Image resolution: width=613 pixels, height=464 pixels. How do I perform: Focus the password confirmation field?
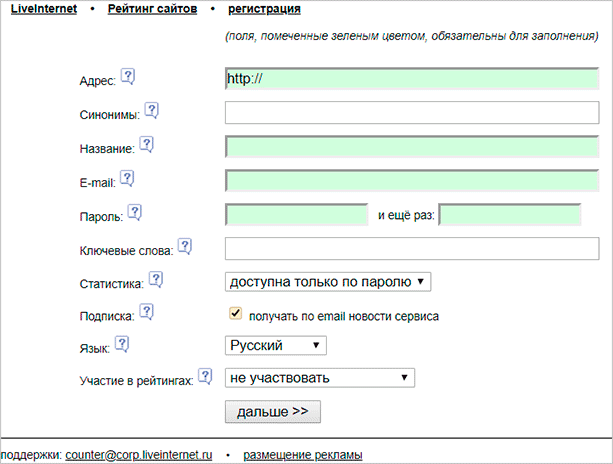coord(510,215)
